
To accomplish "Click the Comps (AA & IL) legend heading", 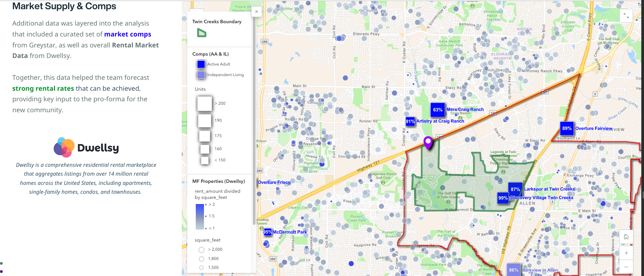I will tap(210, 54).
